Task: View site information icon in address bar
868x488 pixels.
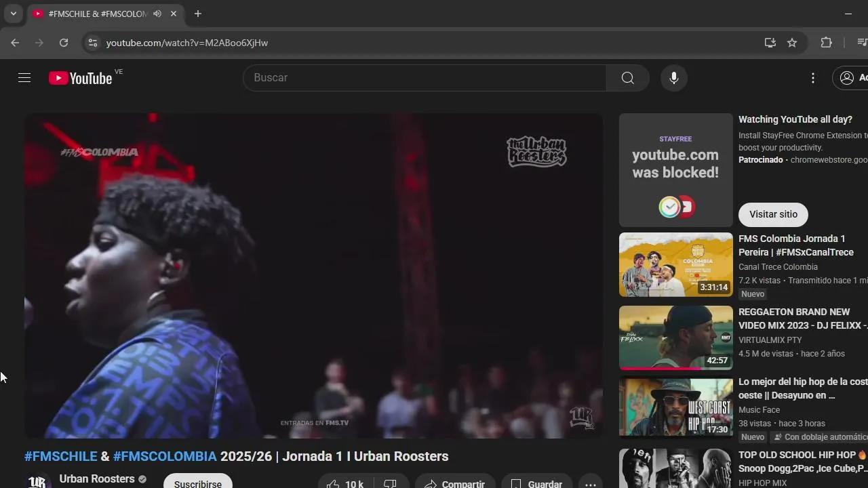Action: point(93,43)
